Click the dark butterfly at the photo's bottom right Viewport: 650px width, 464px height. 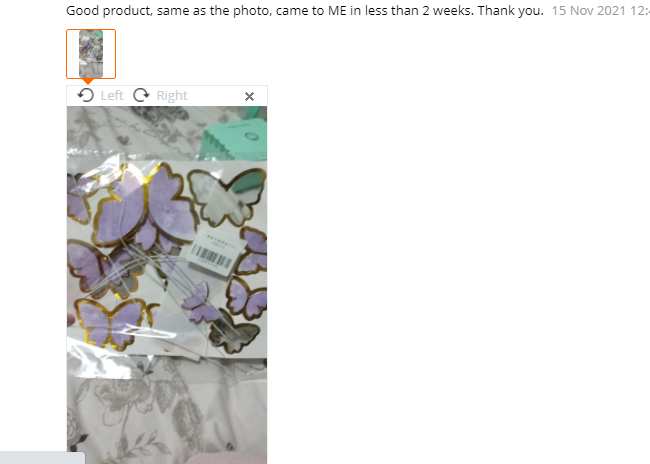pos(234,334)
